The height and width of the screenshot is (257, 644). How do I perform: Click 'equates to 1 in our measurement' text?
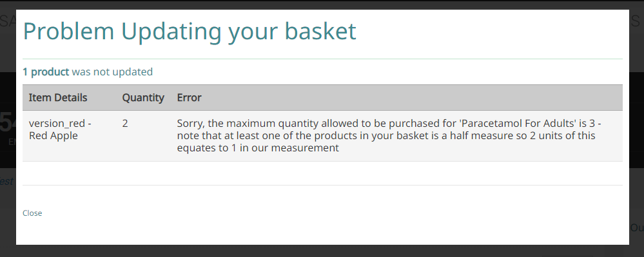point(258,148)
